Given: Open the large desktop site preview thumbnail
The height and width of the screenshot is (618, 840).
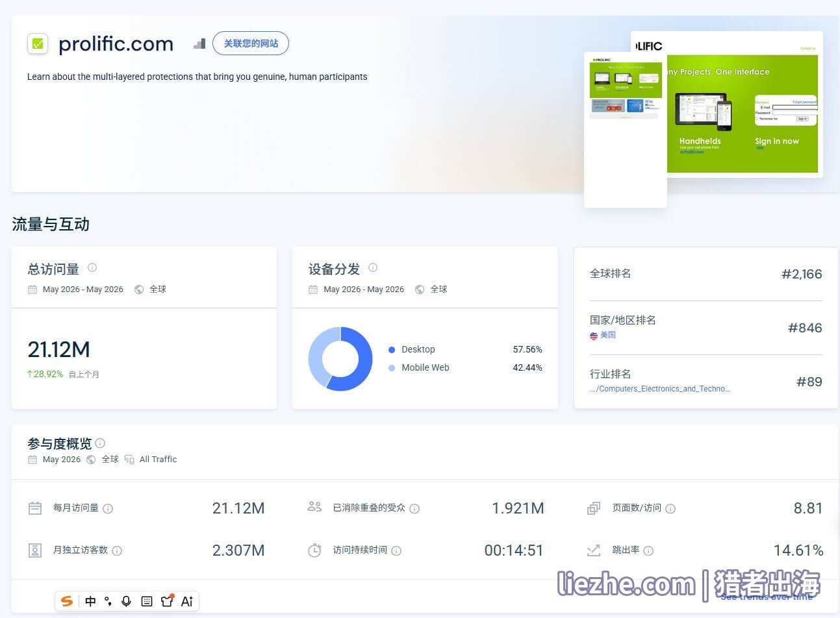Looking at the screenshot, I should point(745,104).
